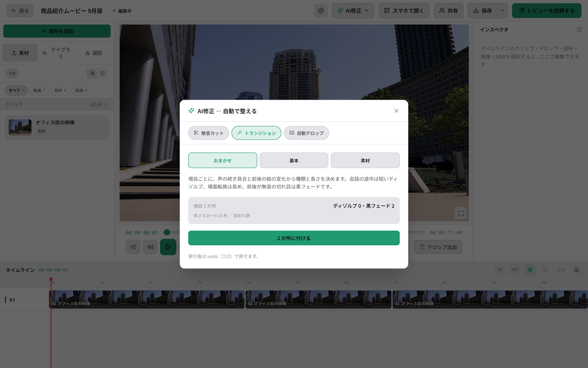Open the 追加順 sort dropdown
Image resolution: width=588 pixels, height=368 pixels.
pyautogui.click(x=98, y=104)
